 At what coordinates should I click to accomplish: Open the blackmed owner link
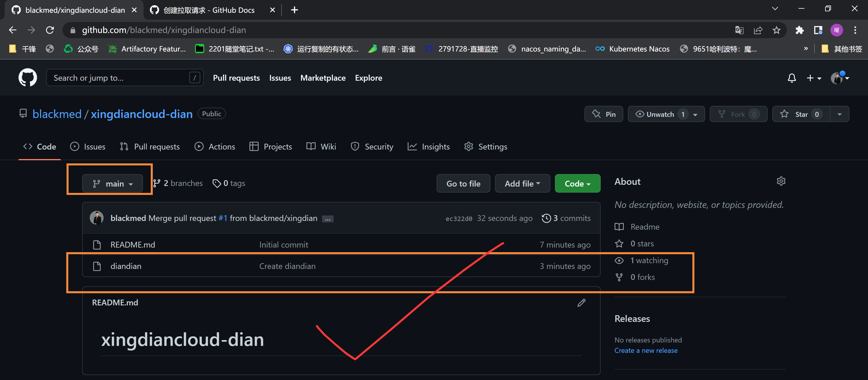coord(57,114)
